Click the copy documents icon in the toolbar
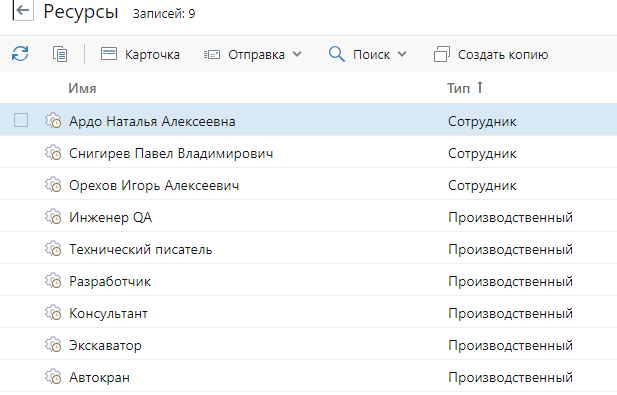 point(60,54)
